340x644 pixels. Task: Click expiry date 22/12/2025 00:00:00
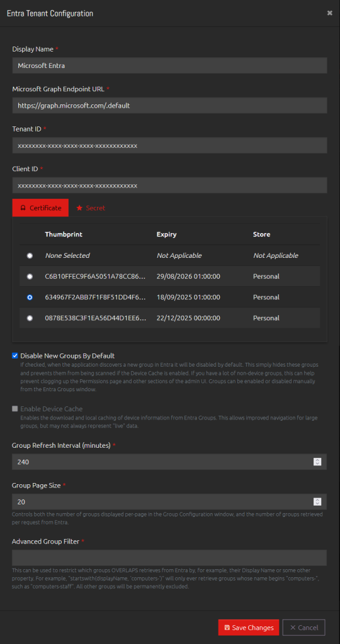pos(188,318)
